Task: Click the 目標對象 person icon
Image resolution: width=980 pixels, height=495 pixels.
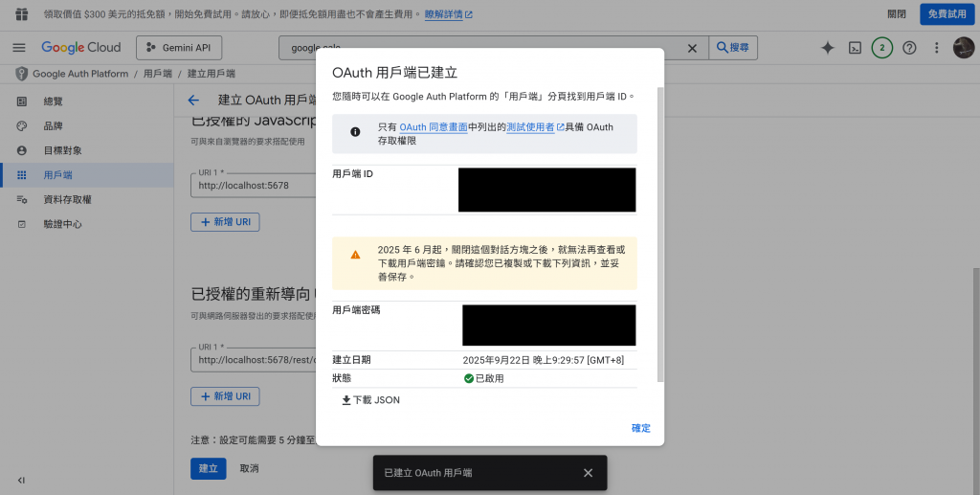Action: tap(22, 150)
